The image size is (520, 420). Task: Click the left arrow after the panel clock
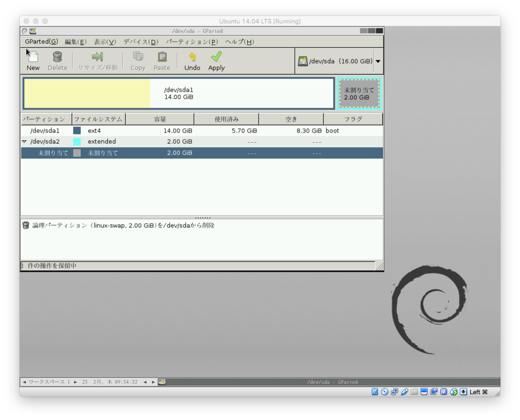[145, 382]
